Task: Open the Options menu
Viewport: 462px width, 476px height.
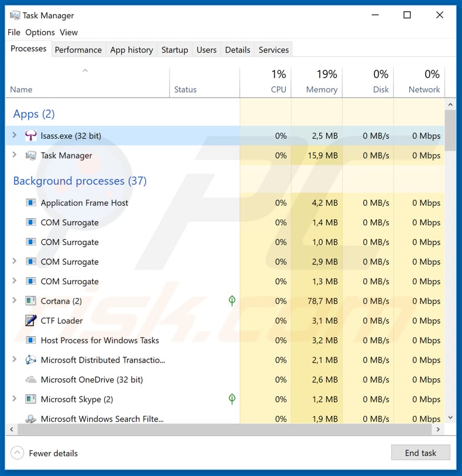Action: pos(40,32)
